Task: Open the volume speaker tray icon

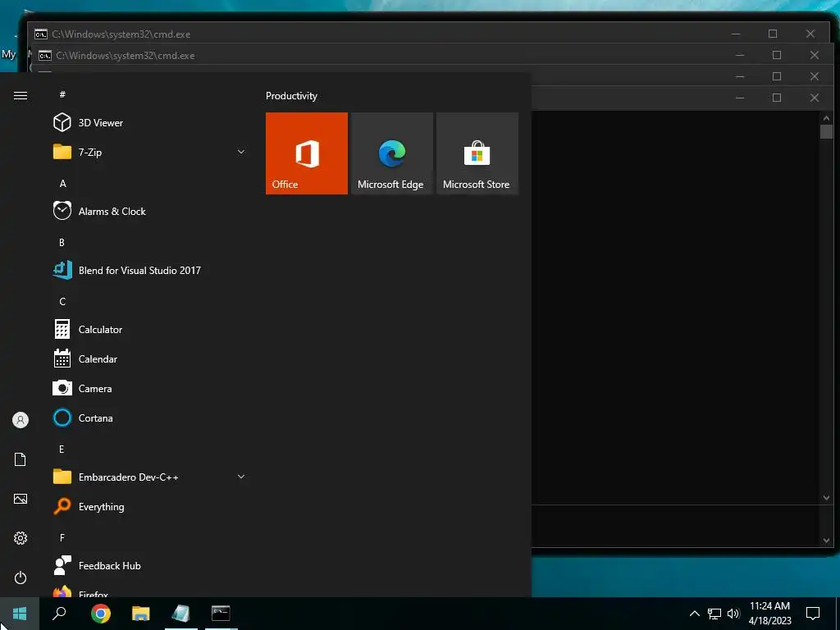Action: (733, 614)
